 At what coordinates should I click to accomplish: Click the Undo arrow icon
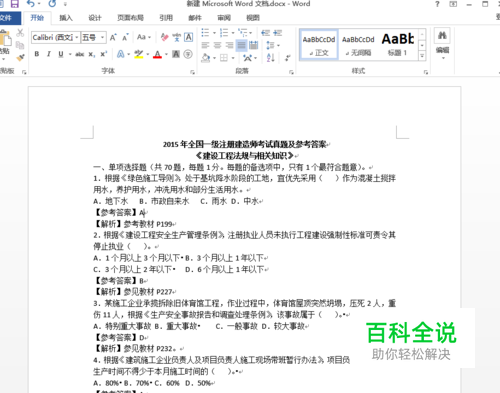[31, 4]
